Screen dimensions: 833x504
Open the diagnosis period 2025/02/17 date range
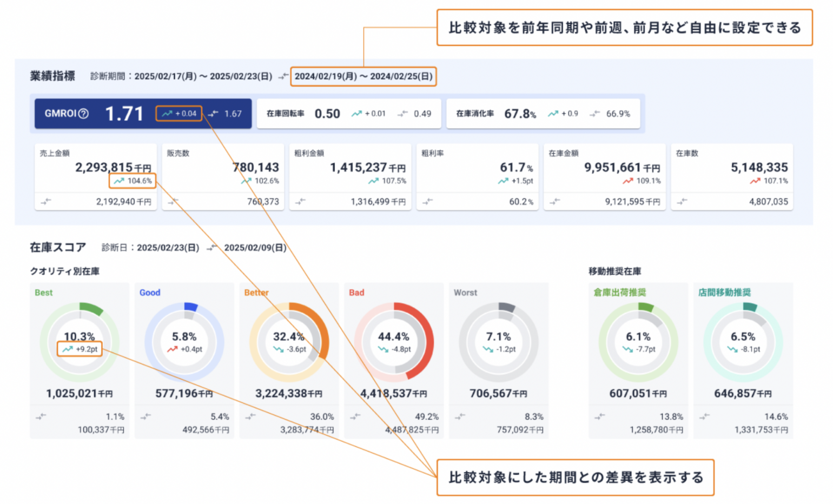[203, 76]
